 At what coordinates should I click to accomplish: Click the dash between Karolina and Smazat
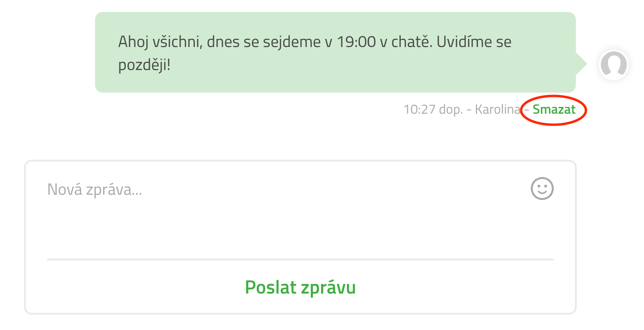pos(526,110)
